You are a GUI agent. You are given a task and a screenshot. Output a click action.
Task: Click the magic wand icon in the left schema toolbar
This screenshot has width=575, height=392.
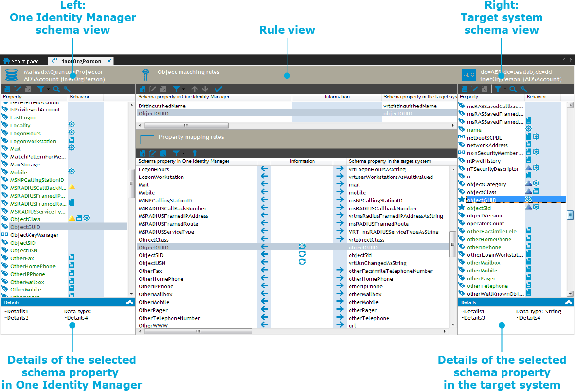[x=67, y=89]
